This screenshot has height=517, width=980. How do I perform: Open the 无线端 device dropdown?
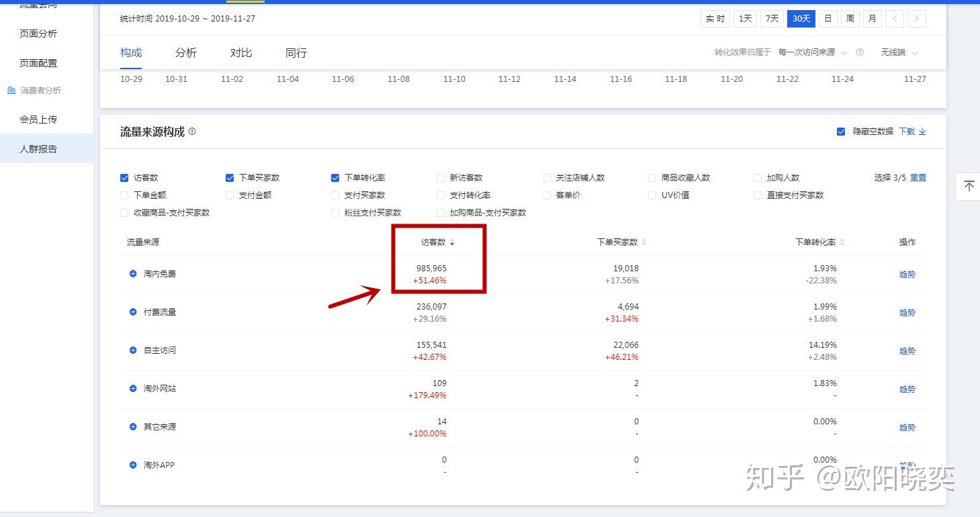coord(899,52)
